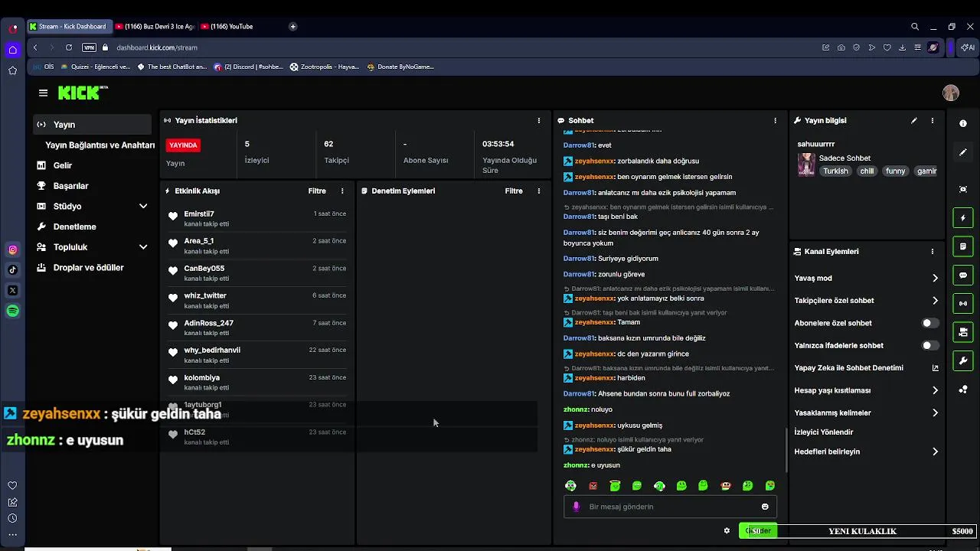Viewport: 980px width, 551px height.
Task: Toggle Yalnızca ifadelerle sohbet switch
Action: [x=929, y=345]
